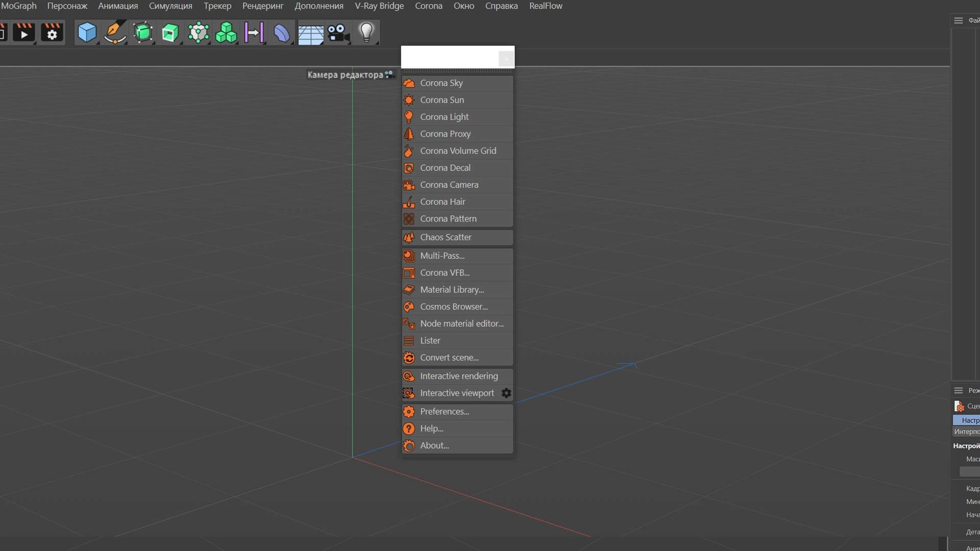Open the MoGraph Cloner gear icon
Screen dimensions: 980x551
coord(199,33)
